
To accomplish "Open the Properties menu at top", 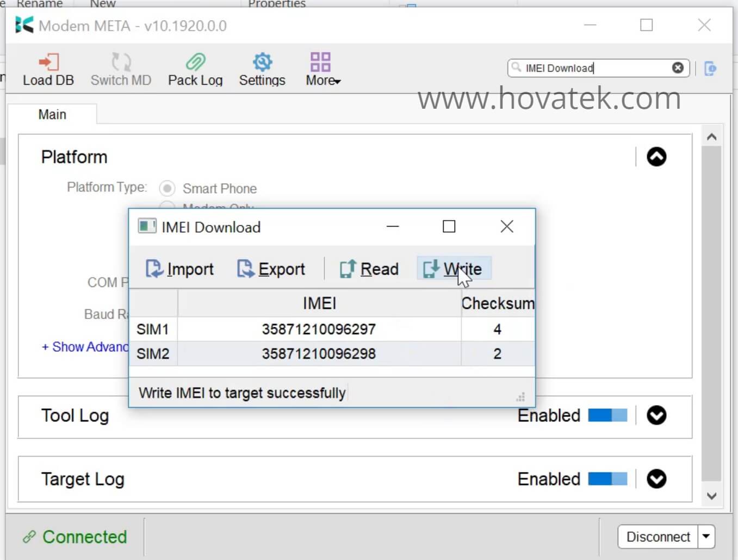I will pos(276,4).
